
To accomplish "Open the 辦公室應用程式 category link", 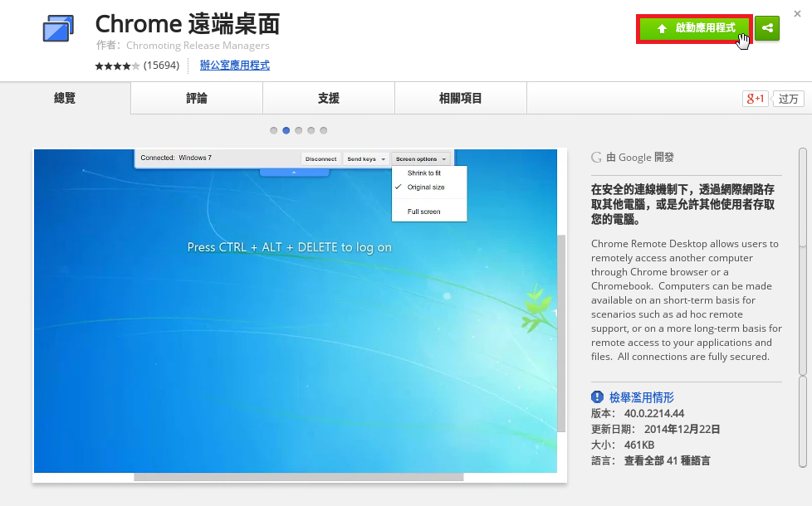I will tap(235, 66).
